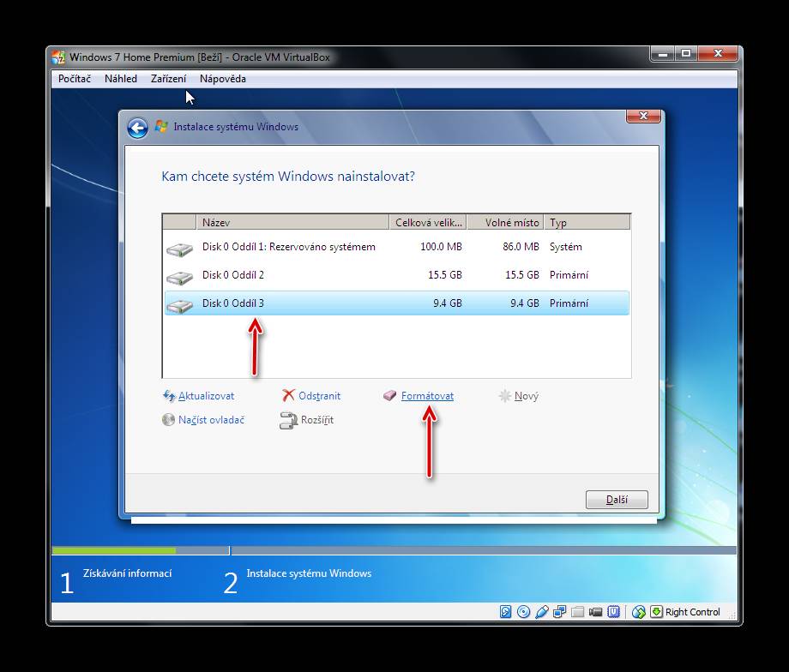The image size is (789, 672).
Task: Click the red X Odstranit icon
Action: 288,395
